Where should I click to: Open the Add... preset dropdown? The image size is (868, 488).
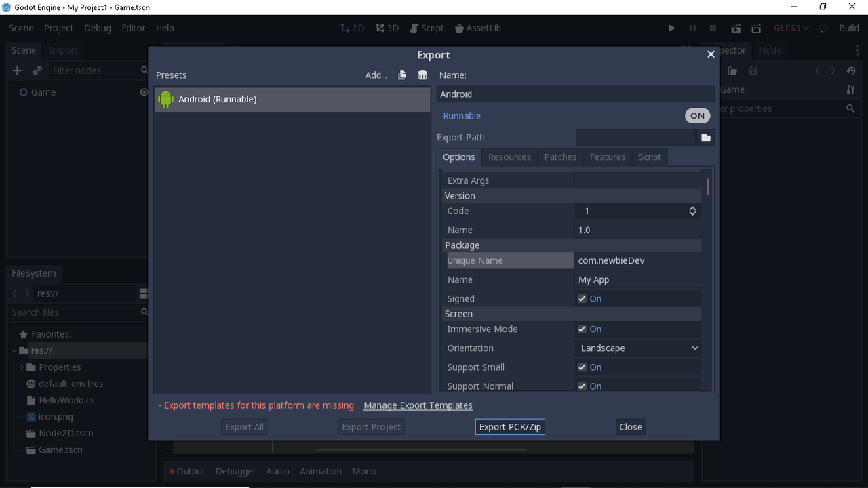[376, 75]
